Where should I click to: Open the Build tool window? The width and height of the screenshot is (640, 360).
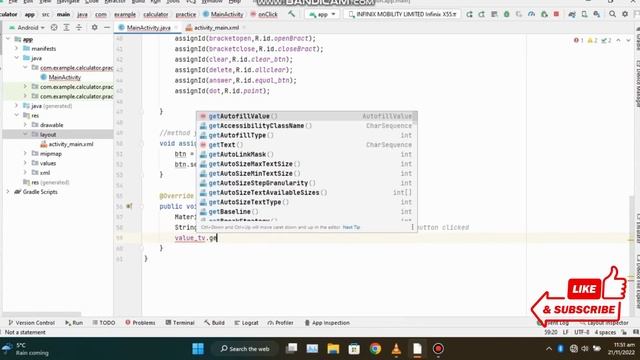[214, 322]
